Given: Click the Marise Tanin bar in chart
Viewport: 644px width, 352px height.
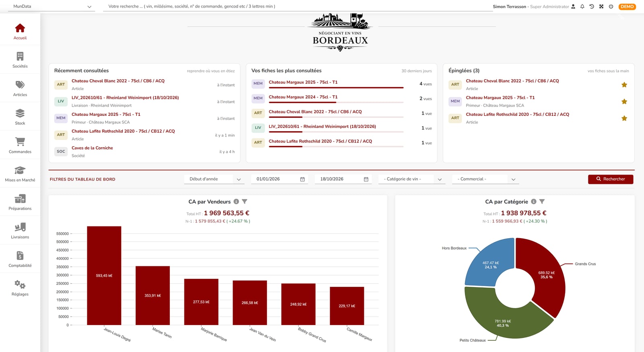Looking at the screenshot, I should tap(153, 296).
